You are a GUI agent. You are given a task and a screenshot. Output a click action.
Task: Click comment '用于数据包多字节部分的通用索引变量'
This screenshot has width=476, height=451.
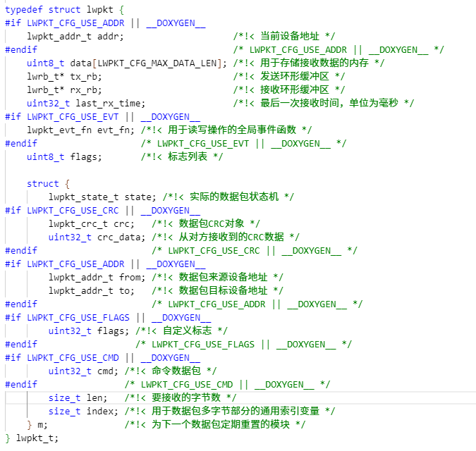pos(236,411)
